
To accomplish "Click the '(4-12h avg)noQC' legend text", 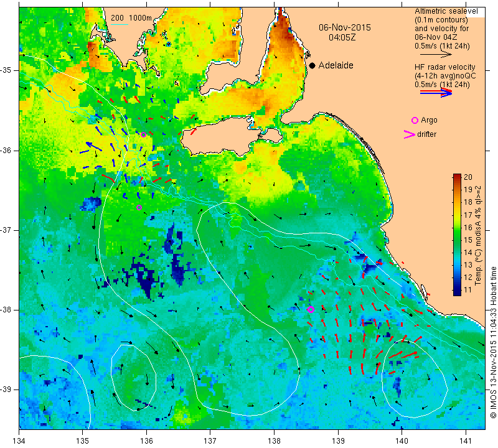I will (x=445, y=76).
